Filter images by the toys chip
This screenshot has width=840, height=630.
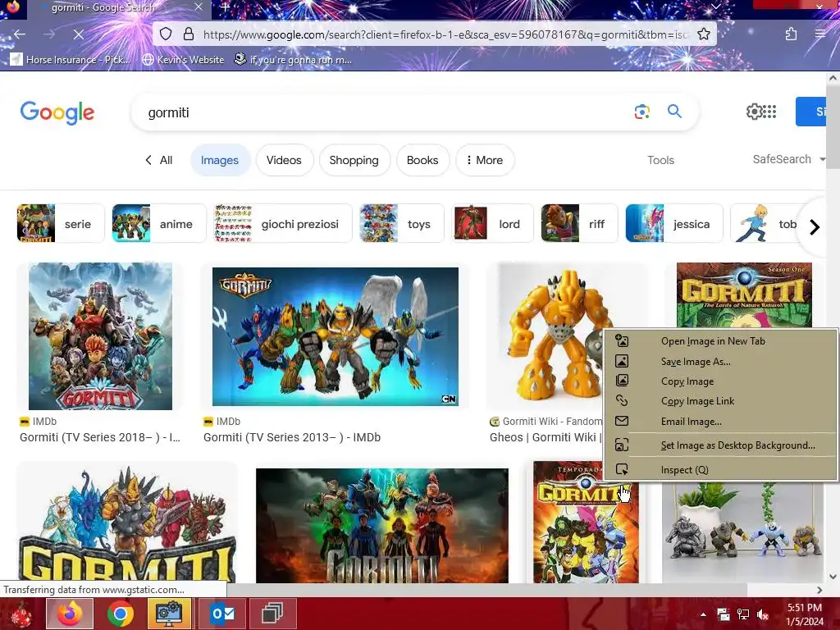[401, 223]
